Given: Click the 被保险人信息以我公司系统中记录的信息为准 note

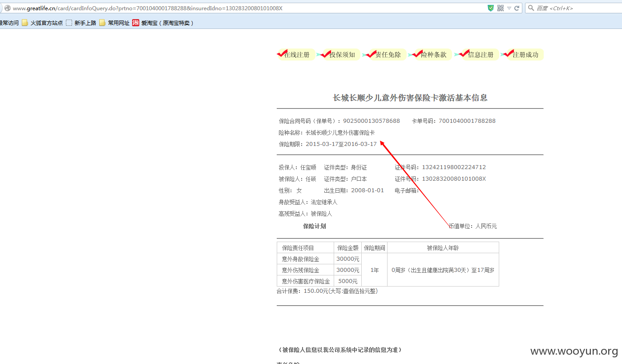Looking at the screenshot, I should [340, 350].
